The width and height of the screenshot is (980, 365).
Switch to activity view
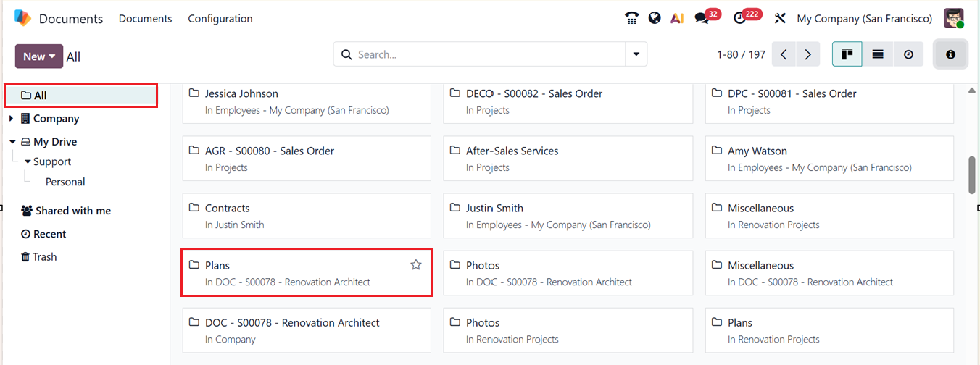pyautogui.click(x=908, y=54)
